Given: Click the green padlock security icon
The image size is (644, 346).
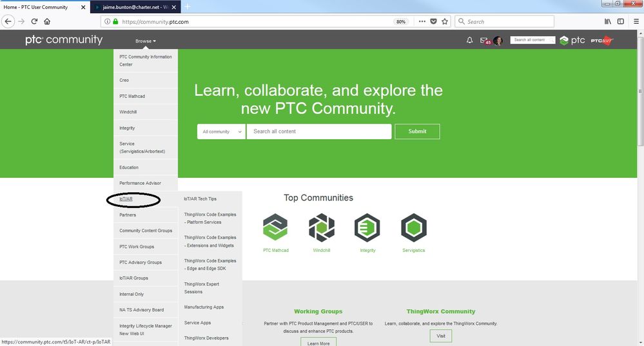Looking at the screenshot, I should pos(115,21).
